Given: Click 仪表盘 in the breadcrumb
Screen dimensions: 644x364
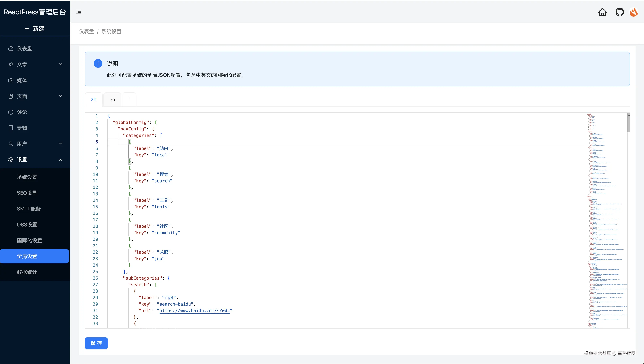Looking at the screenshot, I should (86, 31).
